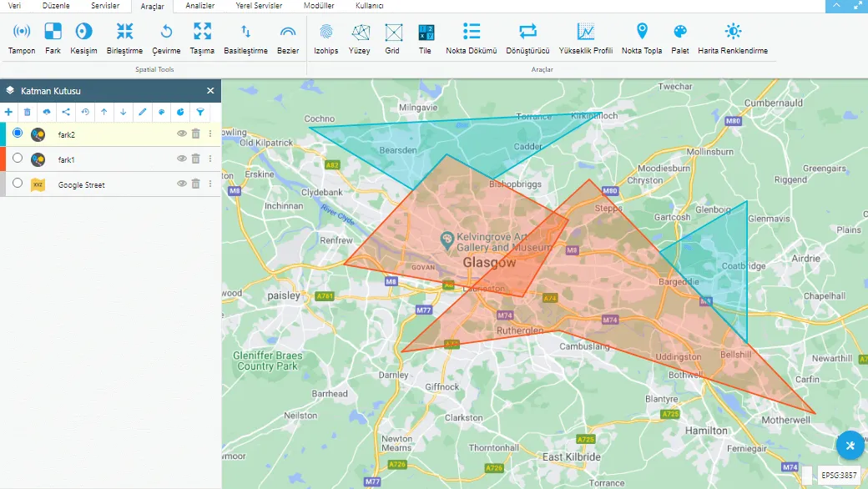Select the fark1 layer radio button

pos(18,159)
